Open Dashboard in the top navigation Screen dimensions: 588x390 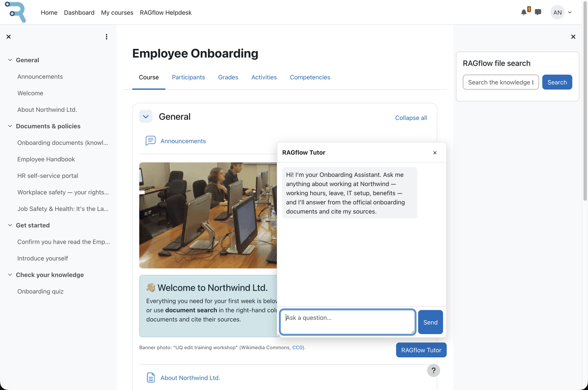79,12
